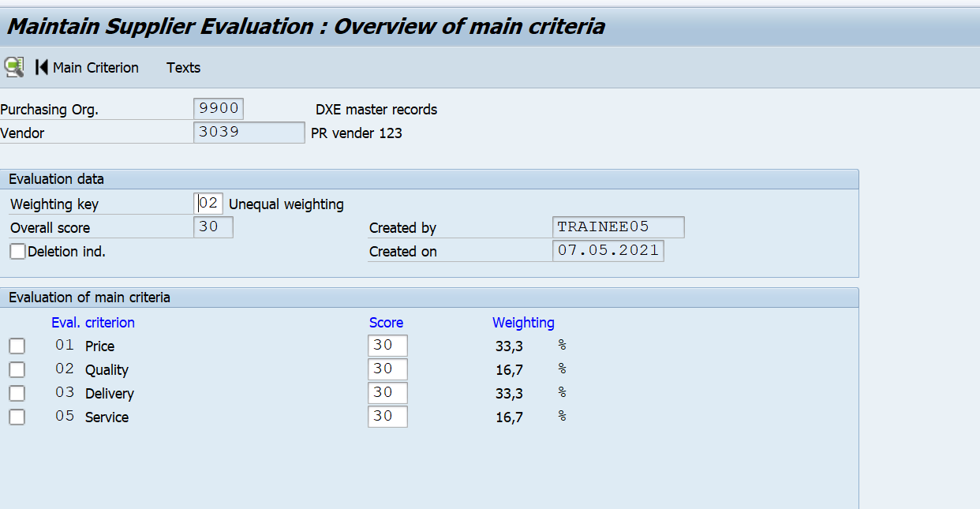980x509 pixels.
Task: Click the 'Vendor' label
Action: pos(22,133)
